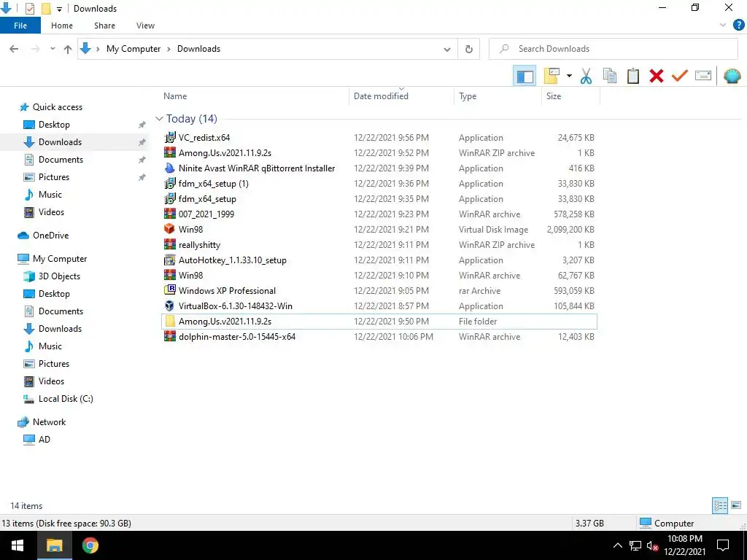Open the Home ribbon tab
This screenshot has width=747, height=560.
[x=62, y=26]
